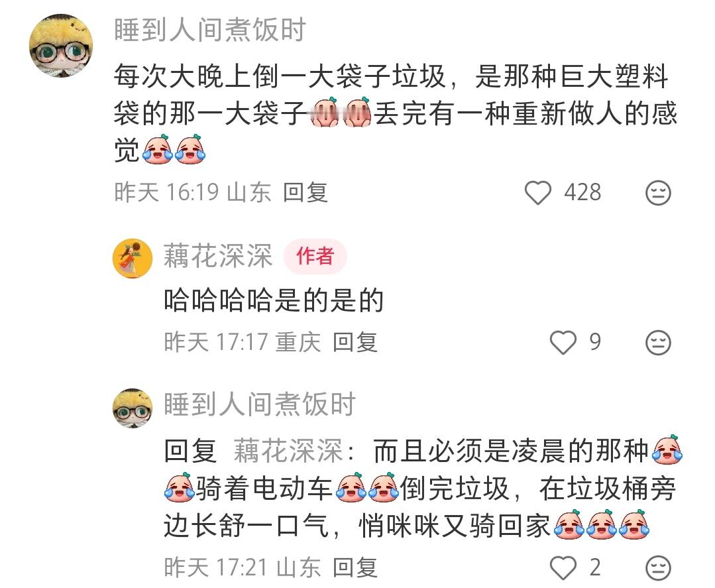Screen dimensions: 715x588
Task: Like the comment with 428 likes
Action: (538, 192)
